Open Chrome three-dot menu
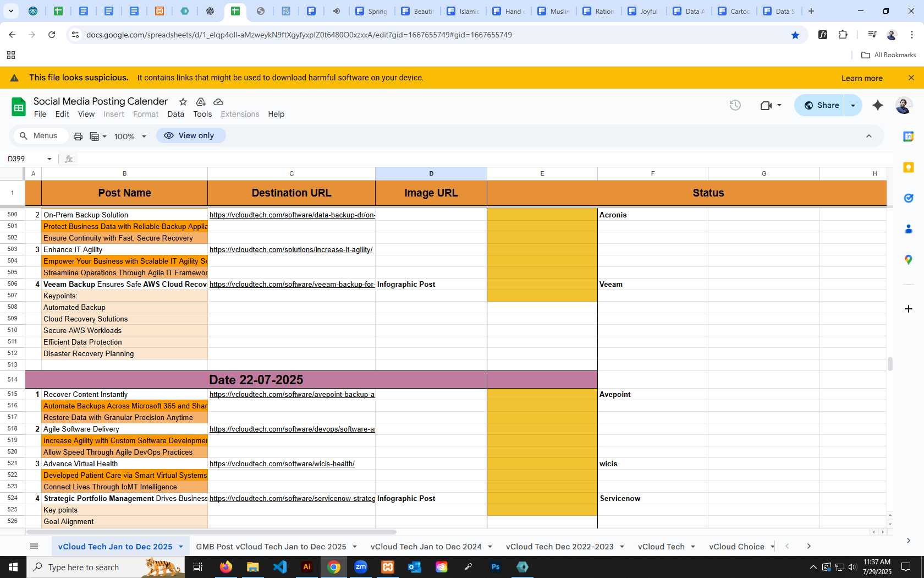924x578 pixels. coord(911,35)
